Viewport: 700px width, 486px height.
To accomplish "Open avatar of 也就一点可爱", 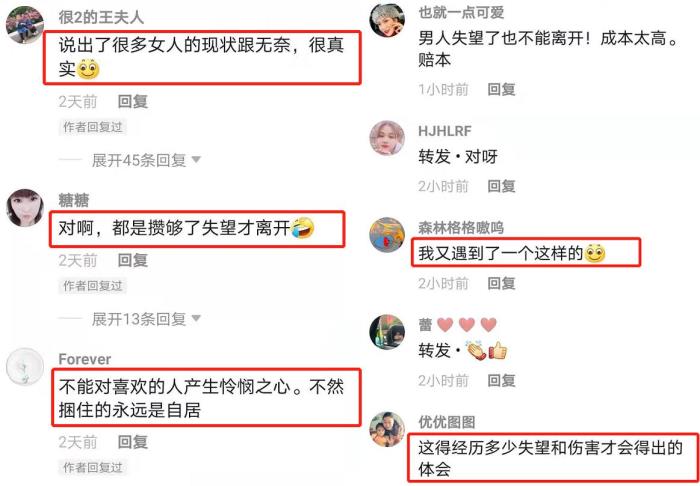I will pos(387,20).
